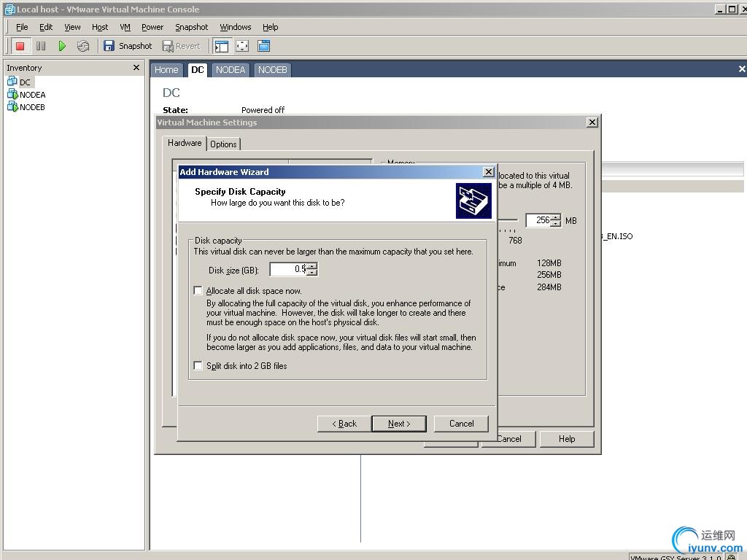The image size is (747, 560).
Task: Click the Snapshot floppy disk icon
Action: click(109, 46)
